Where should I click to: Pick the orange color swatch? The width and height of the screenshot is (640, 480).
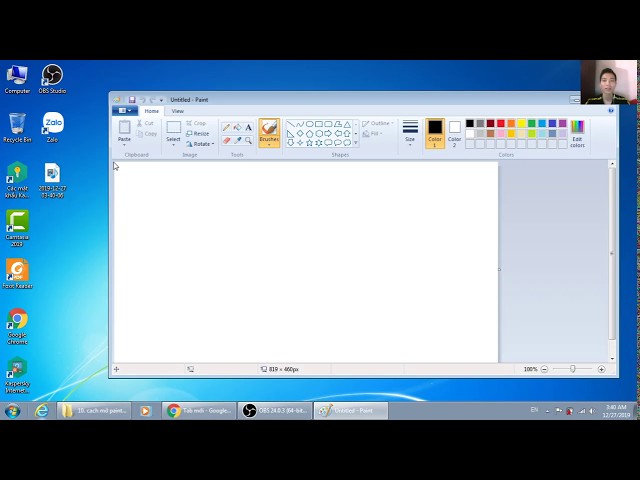click(x=511, y=123)
